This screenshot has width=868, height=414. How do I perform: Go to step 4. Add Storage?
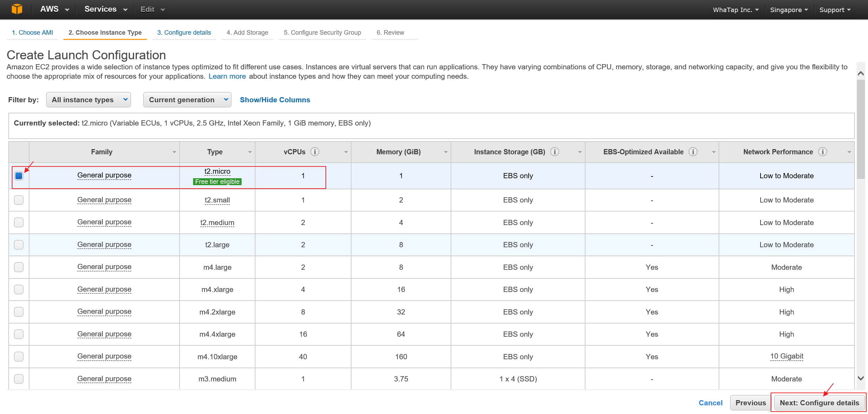248,33
